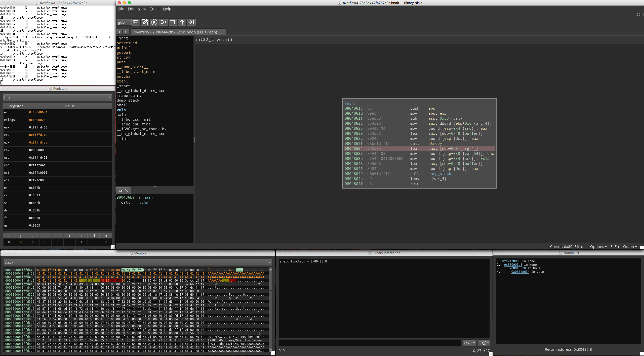This screenshot has height=356, width=644.
Task: Click the step return up-arrow icon
Action: click(182, 22)
